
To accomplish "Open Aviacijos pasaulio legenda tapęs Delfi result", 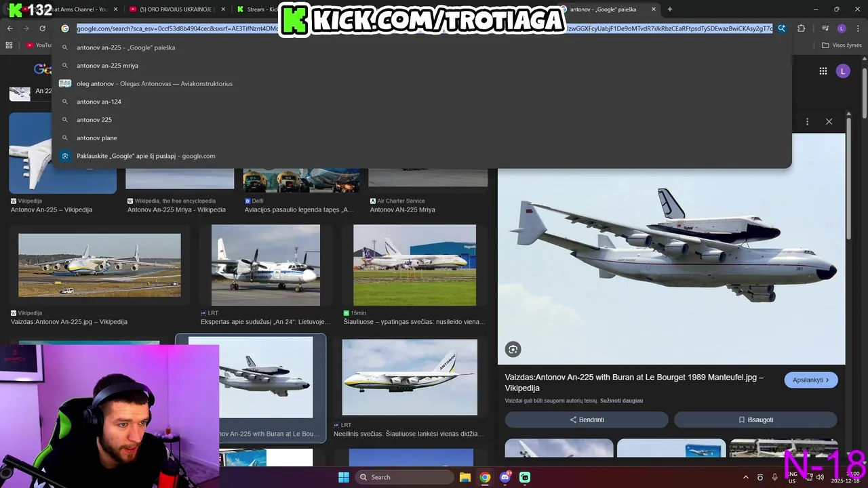I will (299, 210).
